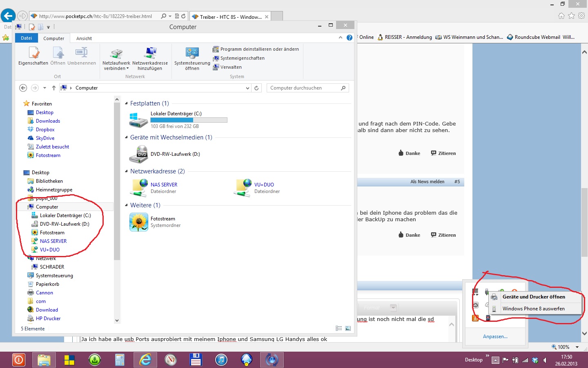
Task: Select Papierkorb in navigation tree
Action: pyautogui.click(x=47, y=284)
